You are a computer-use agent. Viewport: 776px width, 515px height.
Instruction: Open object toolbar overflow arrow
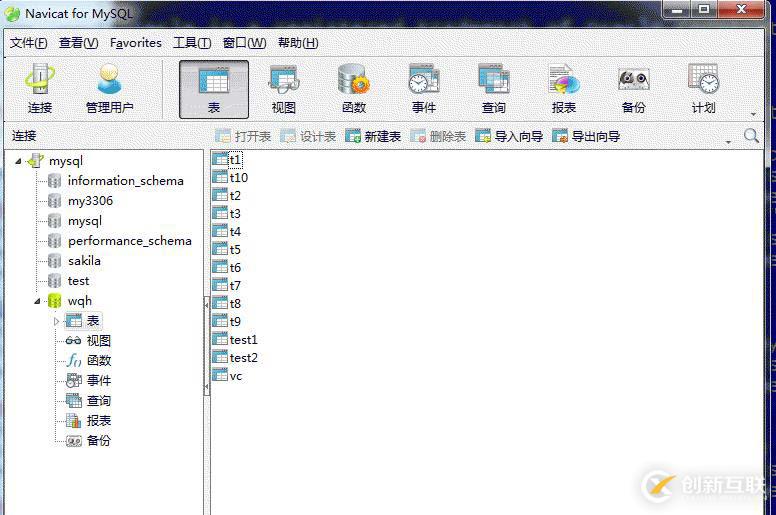pyautogui.click(x=728, y=142)
